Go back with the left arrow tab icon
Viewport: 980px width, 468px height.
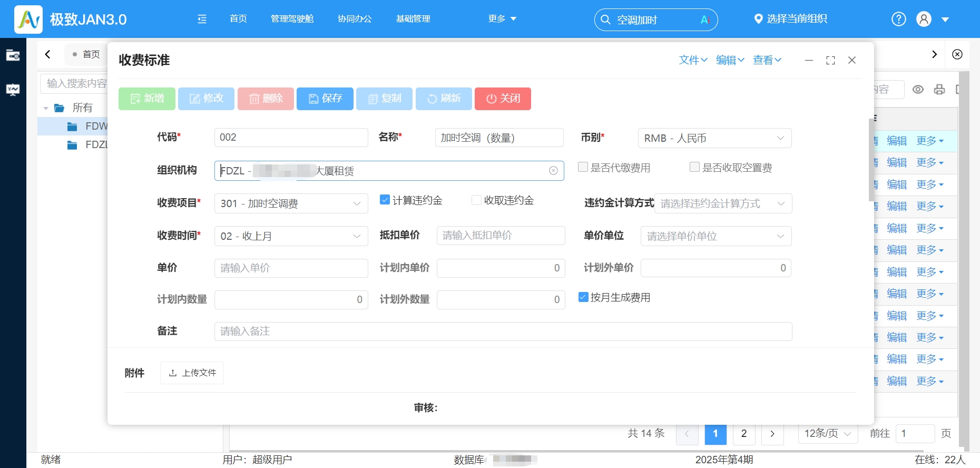(x=48, y=54)
